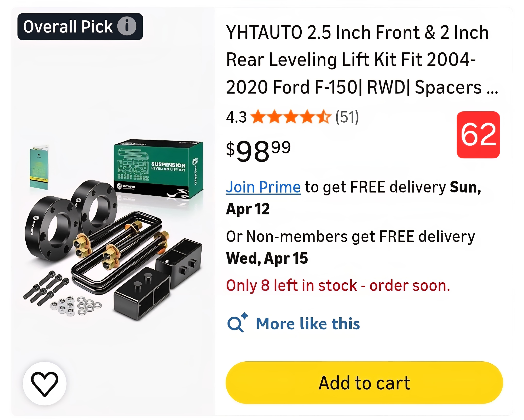Click the orange star rating icons
This screenshot has width=524, height=420.
(x=290, y=117)
